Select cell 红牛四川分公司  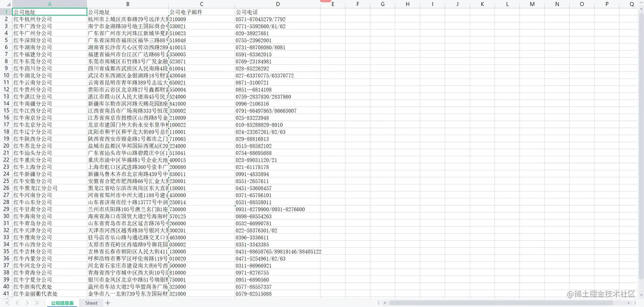(50, 68)
